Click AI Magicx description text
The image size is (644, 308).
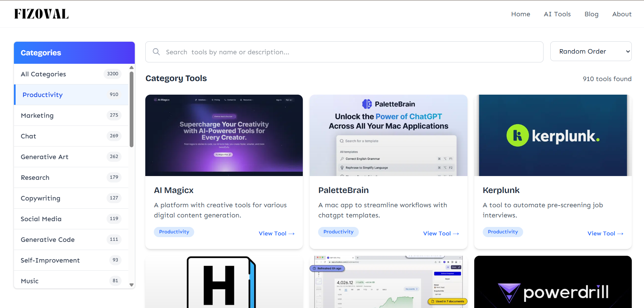(x=220, y=210)
